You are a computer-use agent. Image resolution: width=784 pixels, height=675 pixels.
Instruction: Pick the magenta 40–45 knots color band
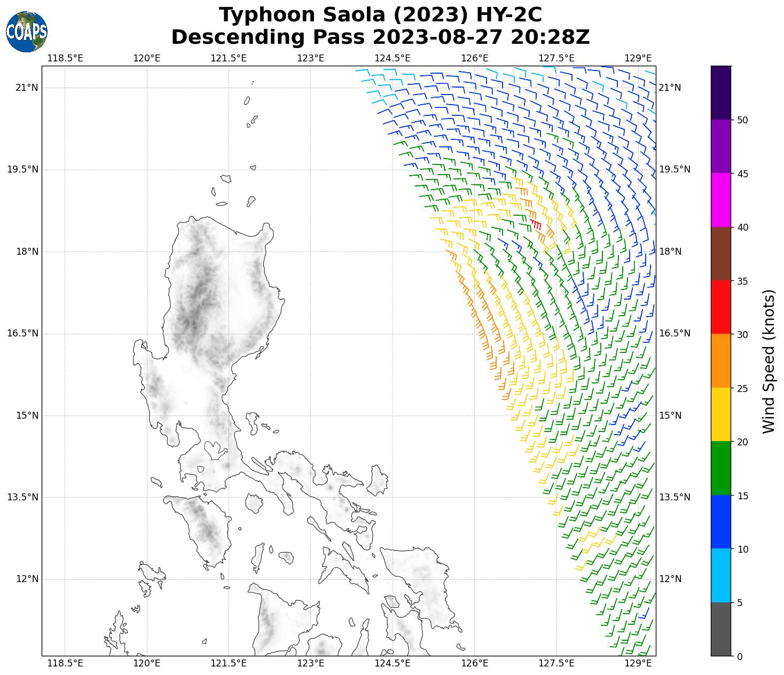click(x=720, y=200)
